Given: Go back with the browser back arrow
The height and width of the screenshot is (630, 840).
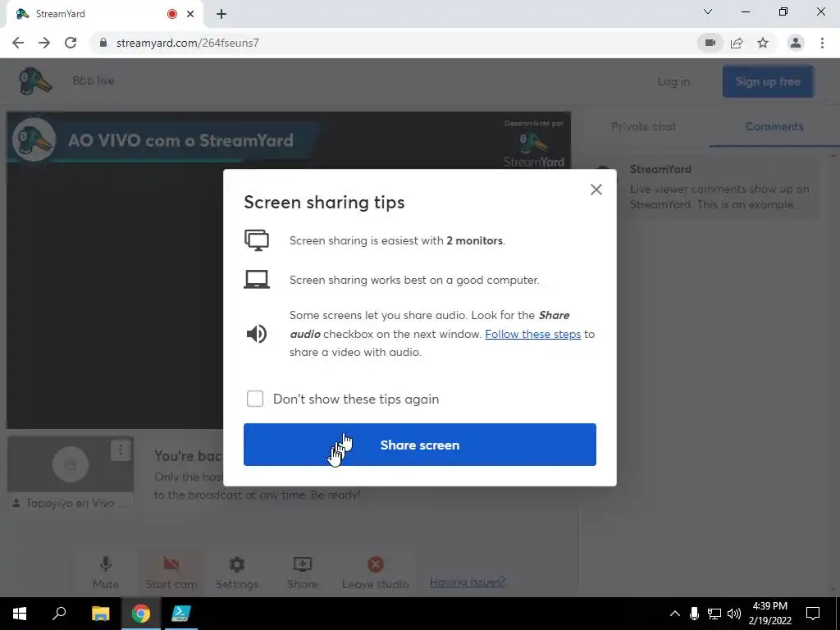Looking at the screenshot, I should 18,43.
